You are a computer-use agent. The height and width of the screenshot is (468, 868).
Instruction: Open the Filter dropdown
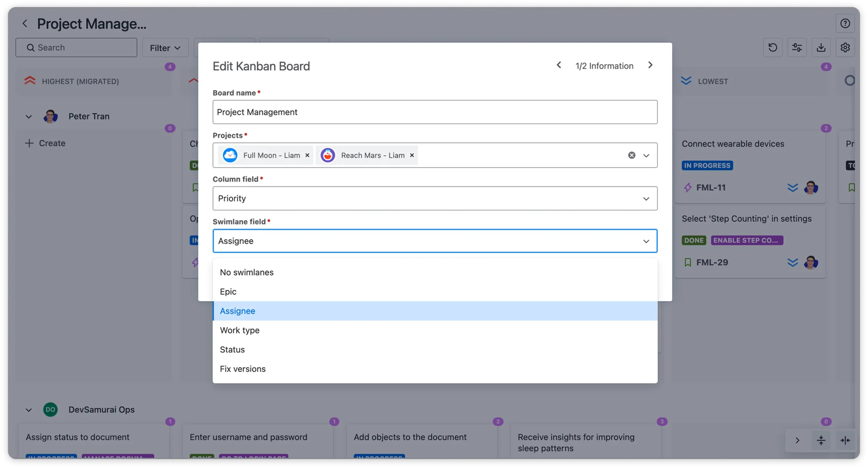click(x=165, y=48)
